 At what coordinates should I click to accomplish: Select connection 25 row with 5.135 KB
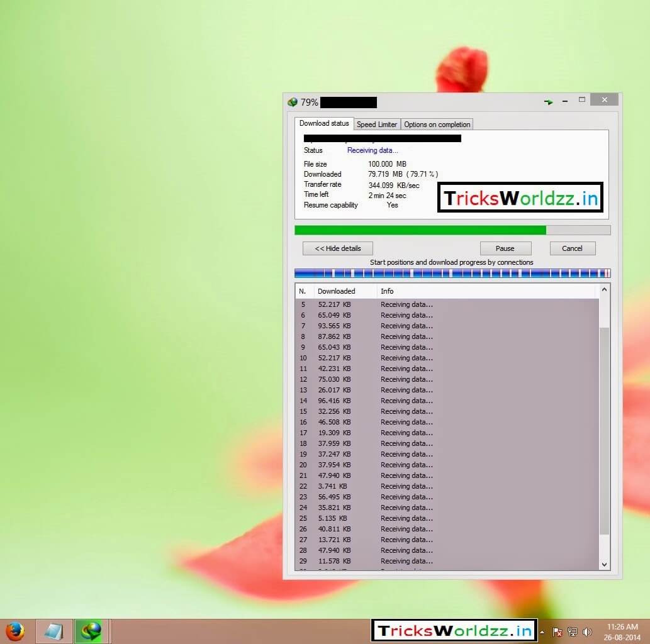click(448, 518)
